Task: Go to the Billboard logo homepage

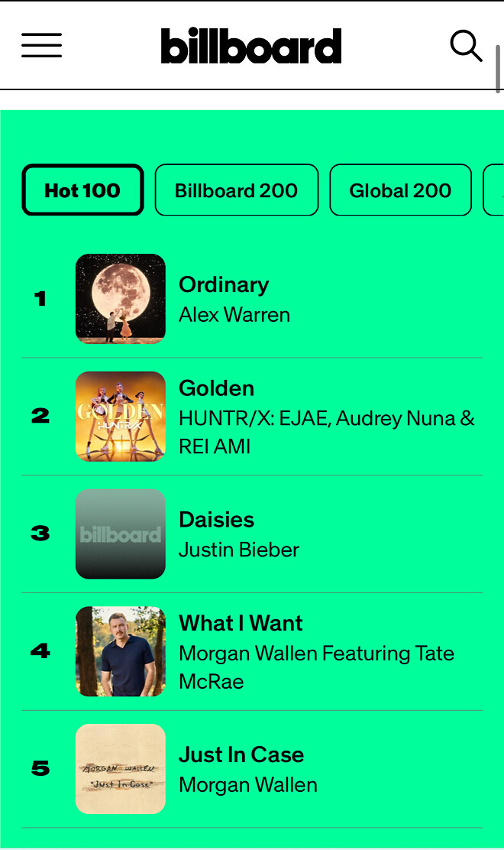Action: coord(251,46)
